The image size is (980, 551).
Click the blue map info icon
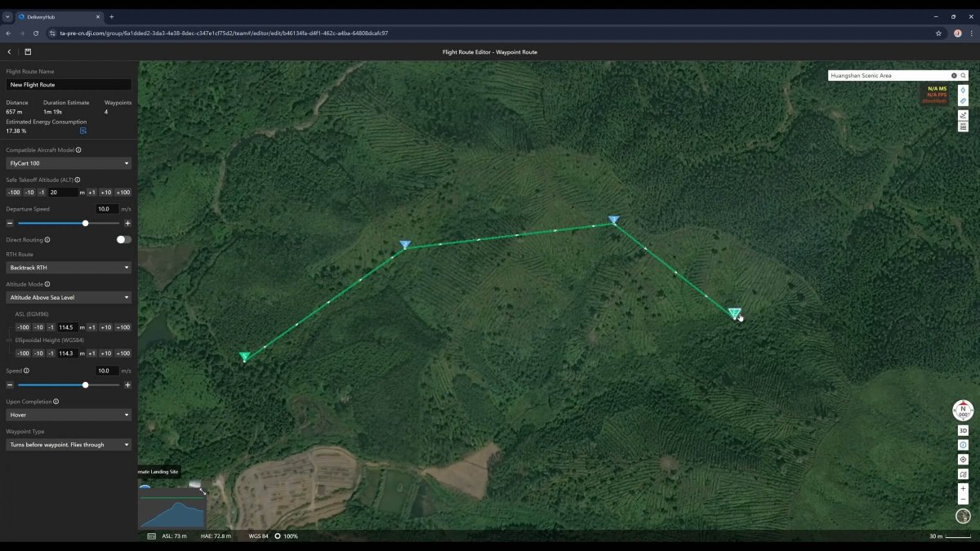(x=963, y=445)
